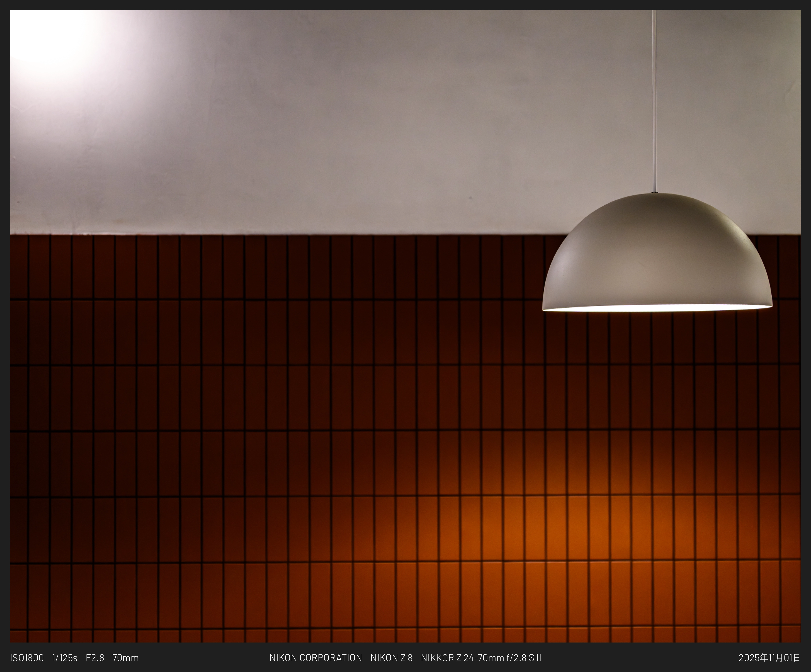Click the NIKON CORPORATION text
Viewport: 811px width, 672px height.
[316, 658]
